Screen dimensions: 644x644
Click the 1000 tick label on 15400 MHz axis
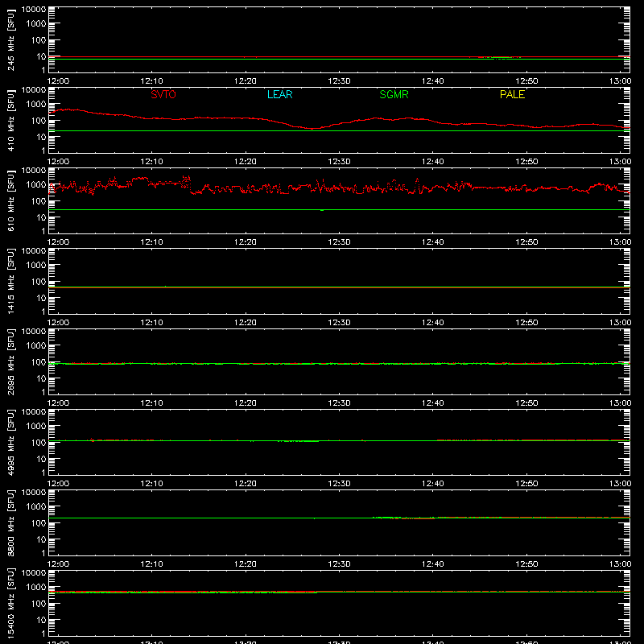click(36, 588)
